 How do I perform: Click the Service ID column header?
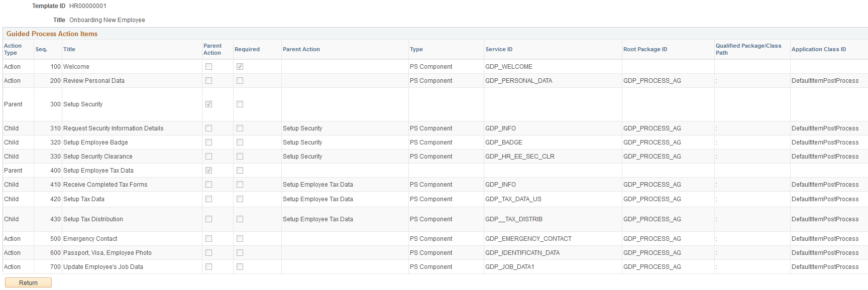tap(499, 50)
